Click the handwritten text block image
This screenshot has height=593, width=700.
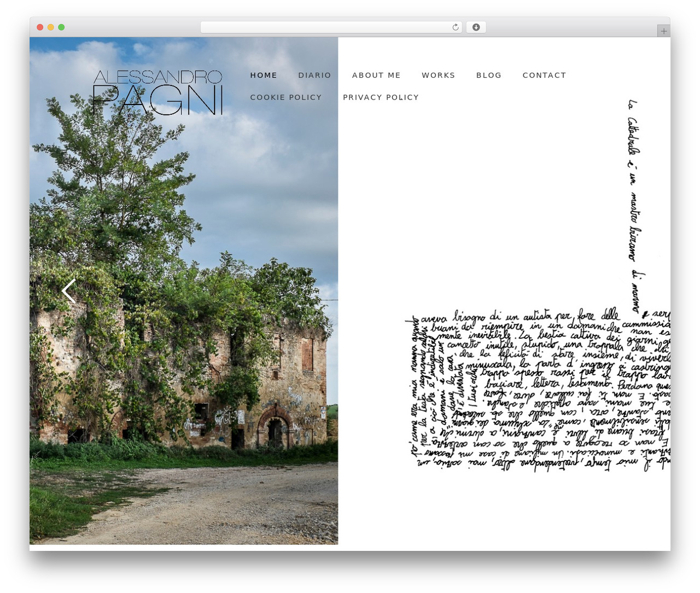point(538,389)
